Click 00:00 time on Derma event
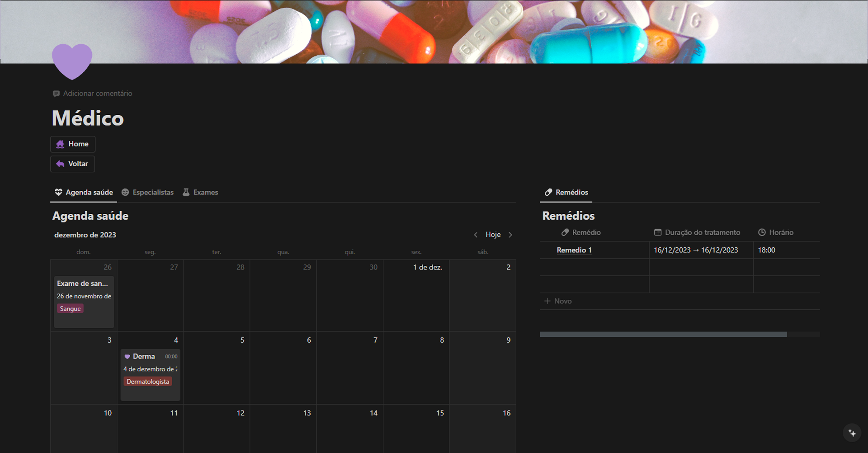The image size is (868, 453). pos(171,357)
